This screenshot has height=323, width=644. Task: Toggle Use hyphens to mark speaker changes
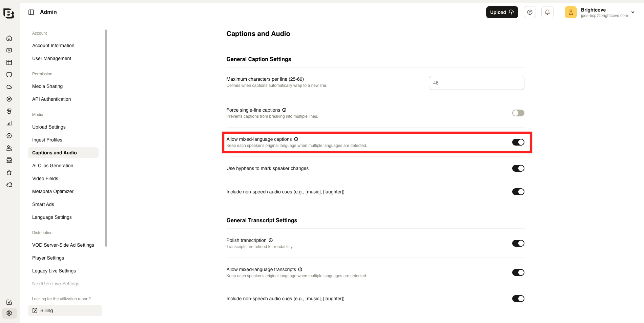(518, 168)
